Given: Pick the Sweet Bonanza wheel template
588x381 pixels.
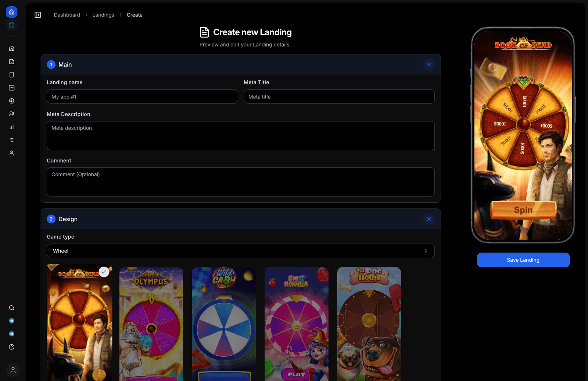Looking at the screenshot, I should click(x=296, y=323).
